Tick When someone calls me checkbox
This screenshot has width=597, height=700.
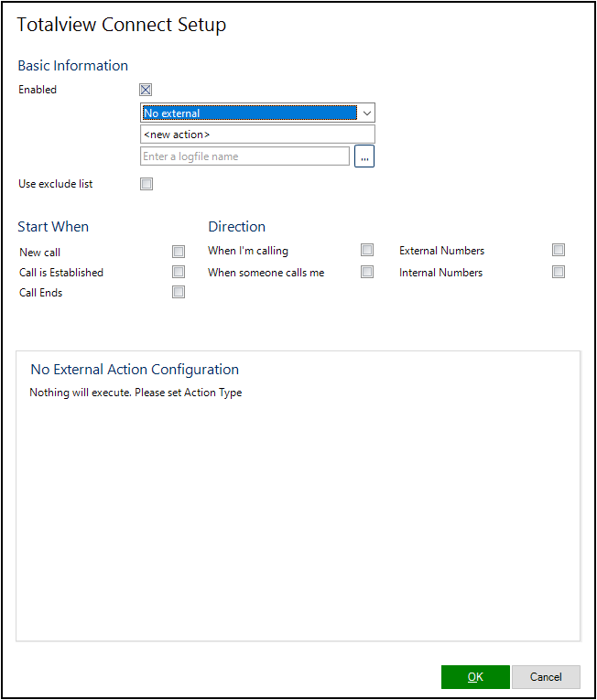tap(367, 272)
